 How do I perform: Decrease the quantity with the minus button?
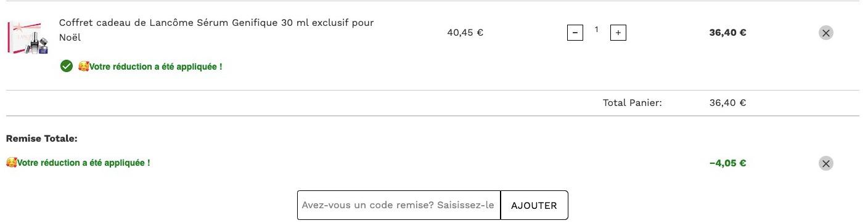coord(575,33)
